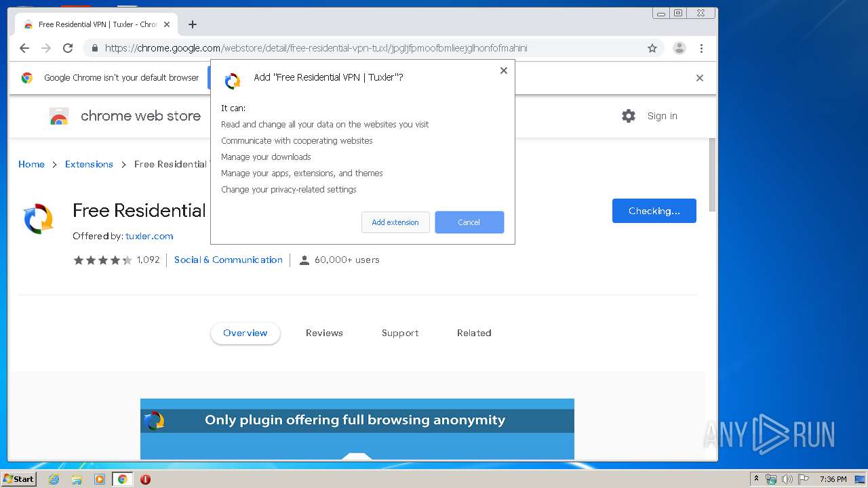Screen dimensions: 868x488
Task: Open the Chrome three-dot menu
Action: (701, 48)
